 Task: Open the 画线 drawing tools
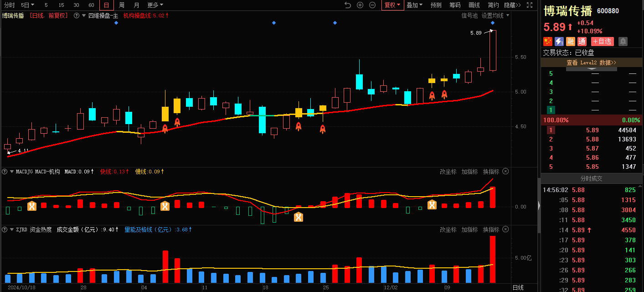click(474, 5)
